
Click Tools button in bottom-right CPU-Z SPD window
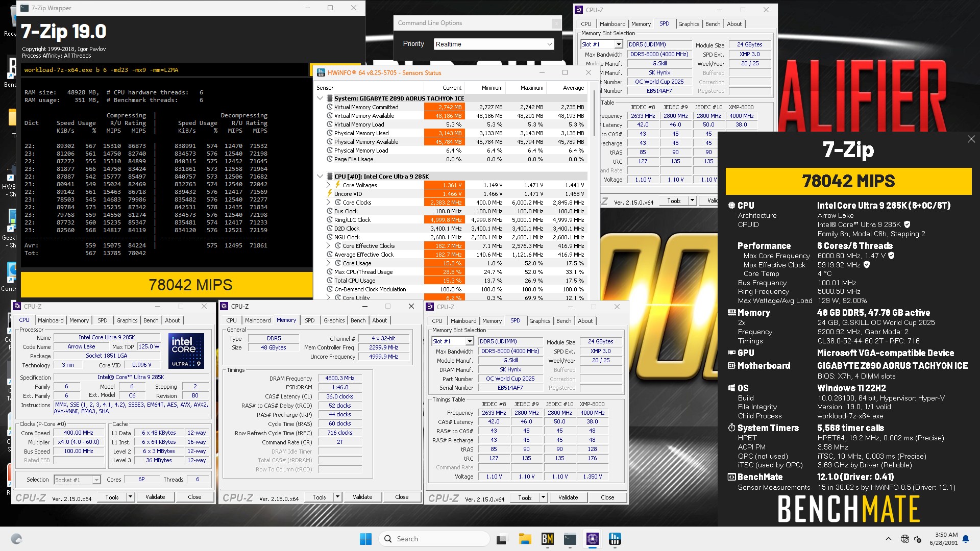click(525, 497)
